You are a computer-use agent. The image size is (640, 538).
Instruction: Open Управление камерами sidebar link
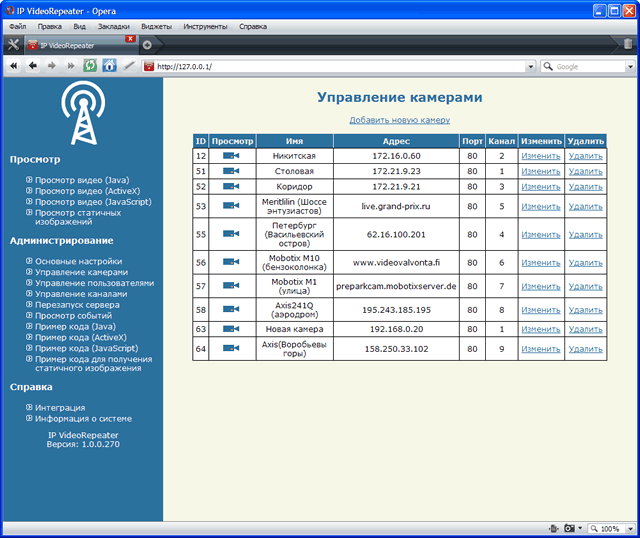click(x=82, y=272)
